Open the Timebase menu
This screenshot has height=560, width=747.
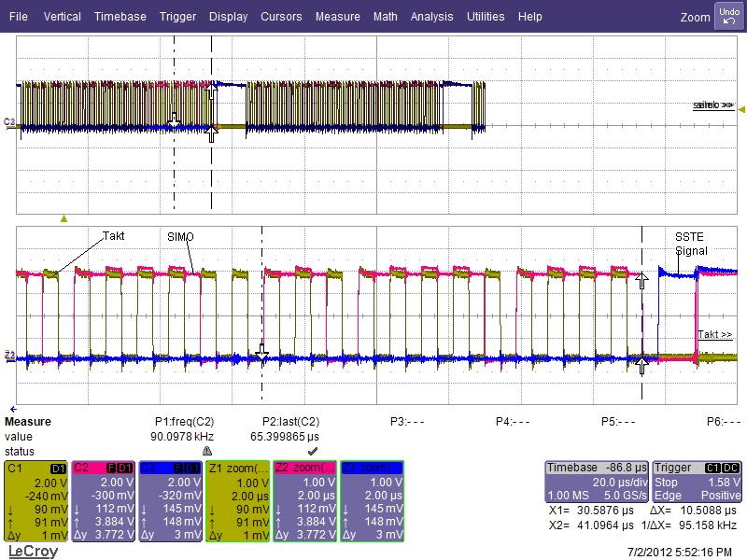(x=120, y=16)
